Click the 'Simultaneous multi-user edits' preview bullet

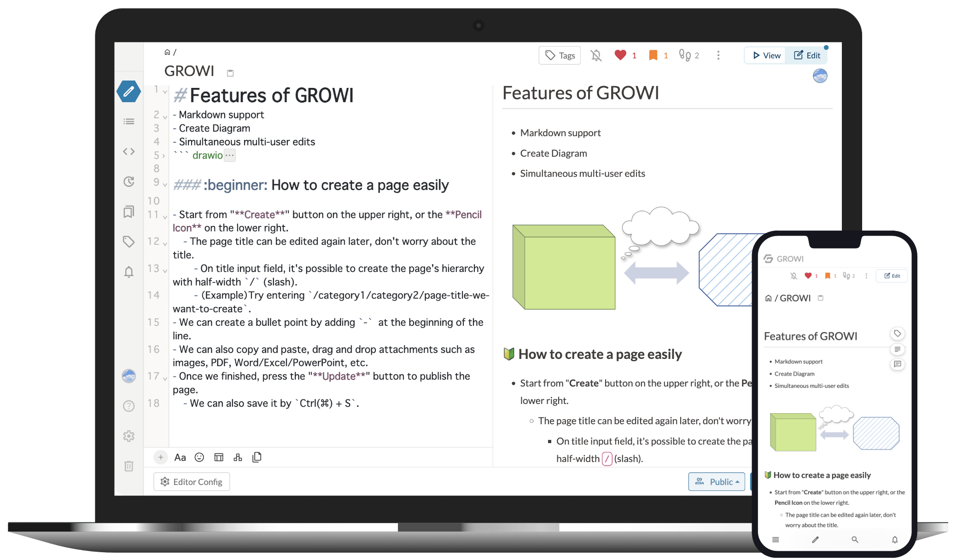(x=583, y=173)
